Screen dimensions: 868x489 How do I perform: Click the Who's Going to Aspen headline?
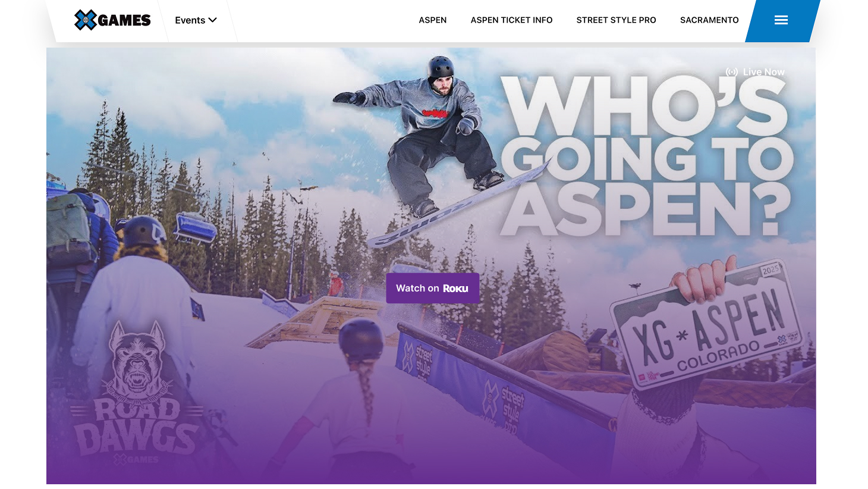coord(646,155)
